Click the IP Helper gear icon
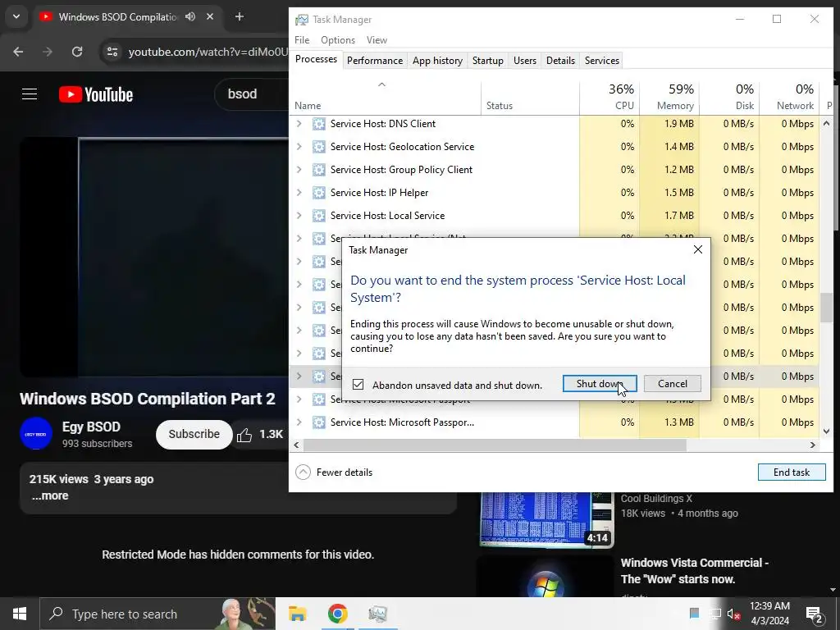Viewport: 840px width, 630px height. pos(319,193)
